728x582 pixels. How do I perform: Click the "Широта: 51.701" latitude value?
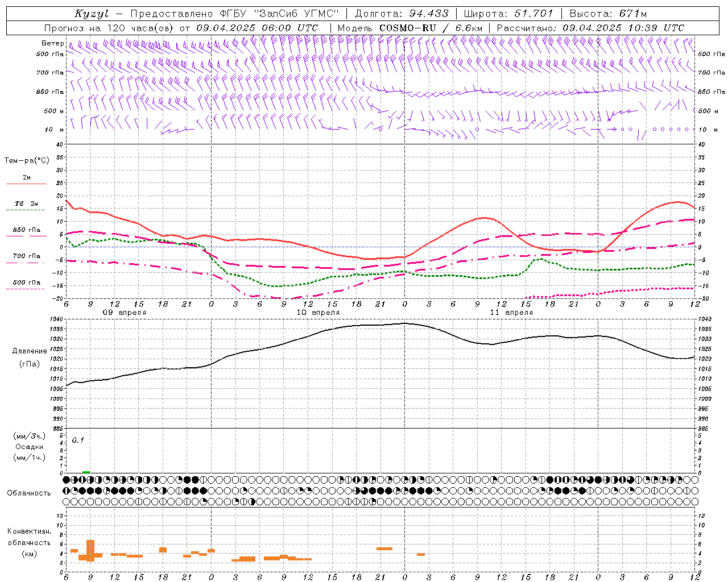coord(508,14)
